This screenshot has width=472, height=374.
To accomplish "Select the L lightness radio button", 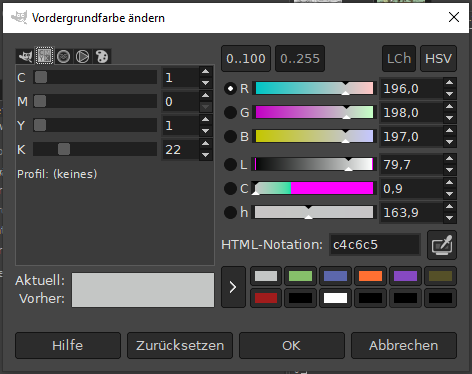I will click(x=230, y=165).
